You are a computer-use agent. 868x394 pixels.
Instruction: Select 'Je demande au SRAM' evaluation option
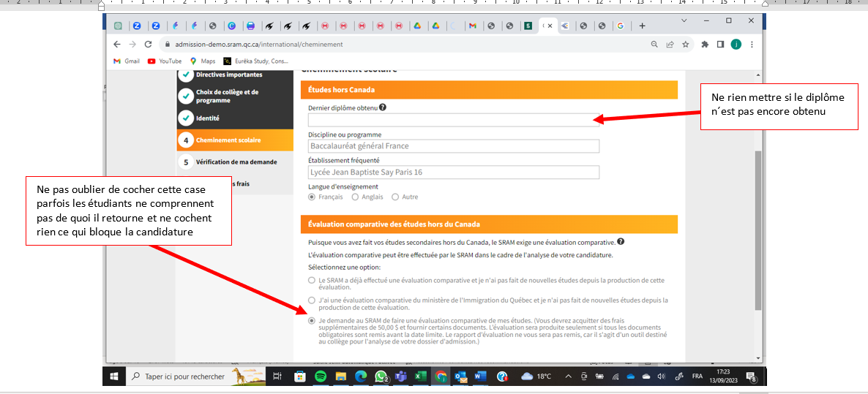click(x=313, y=320)
